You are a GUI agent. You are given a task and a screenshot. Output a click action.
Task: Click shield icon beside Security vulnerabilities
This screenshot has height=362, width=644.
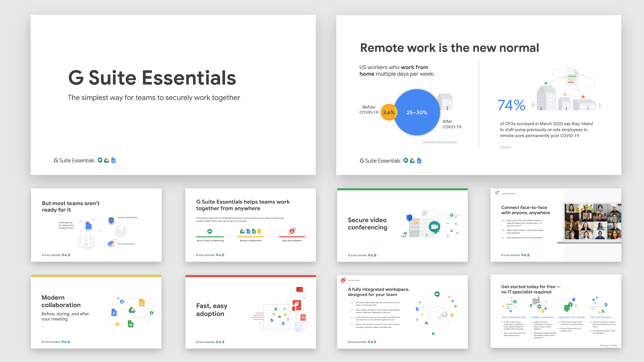pos(111,220)
